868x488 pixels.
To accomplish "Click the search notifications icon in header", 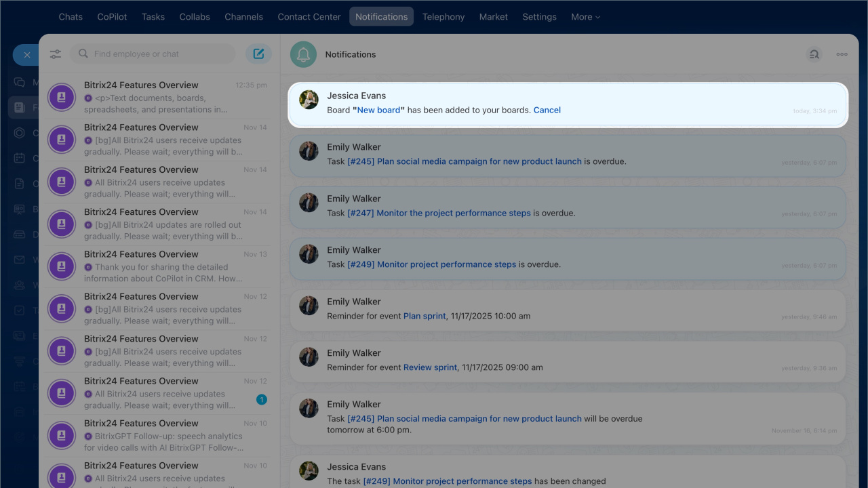I will [x=814, y=54].
